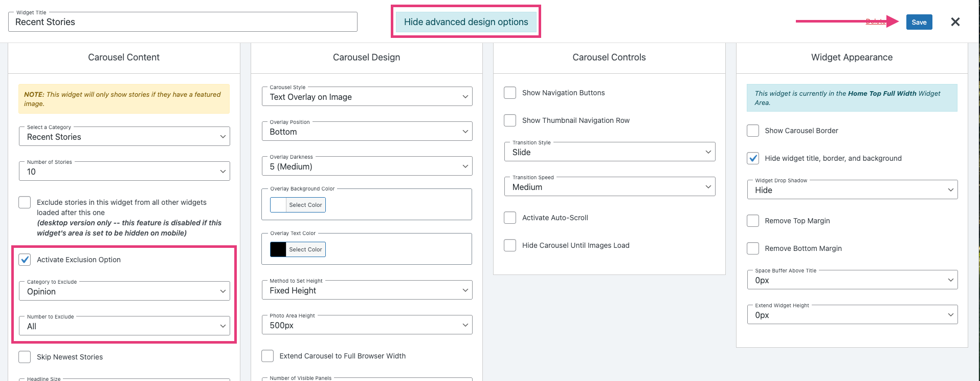The height and width of the screenshot is (381, 980).
Task: Check Exclude stories from other widgets checkbox
Action: pyautogui.click(x=25, y=202)
